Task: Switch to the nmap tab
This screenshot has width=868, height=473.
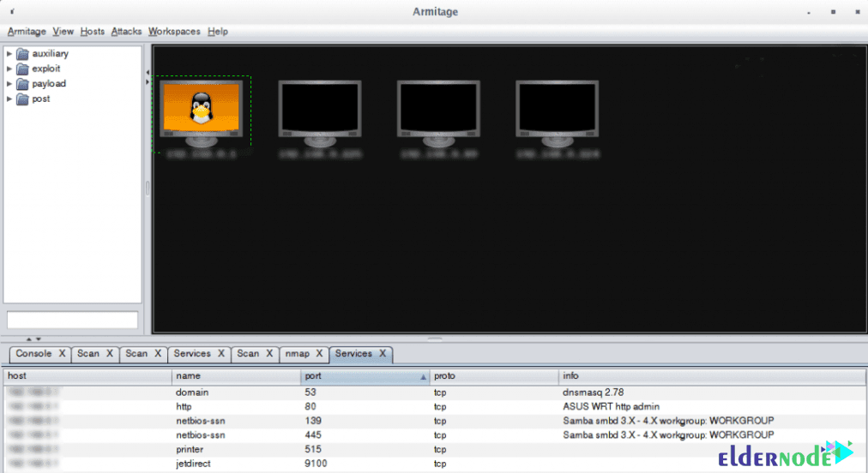Action: 297,353
